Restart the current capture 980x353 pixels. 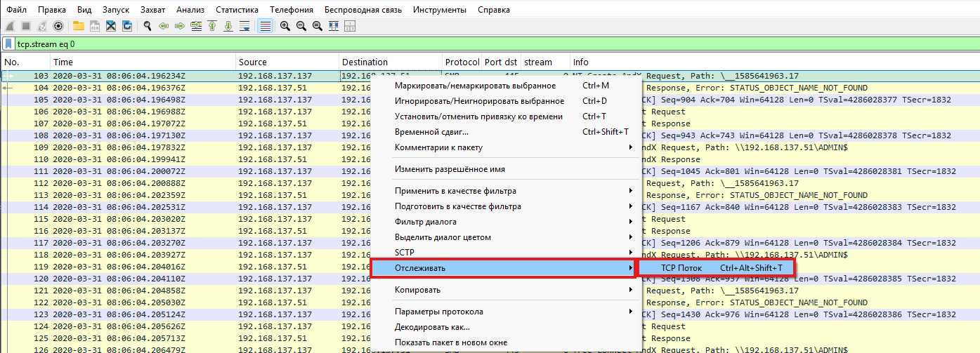pyautogui.click(x=41, y=26)
